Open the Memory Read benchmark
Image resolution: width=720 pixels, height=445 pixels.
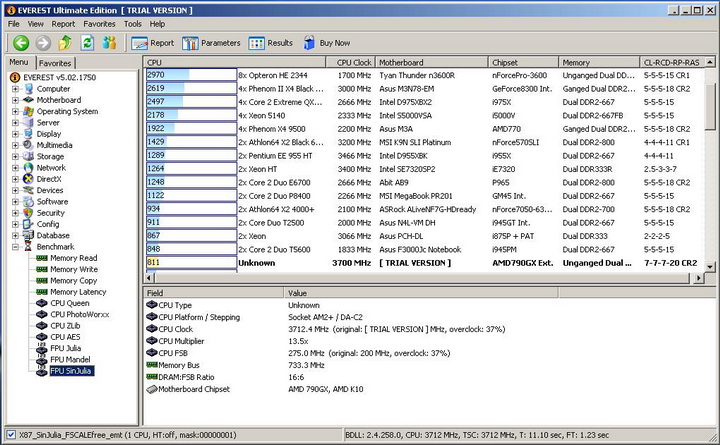click(67, 258)
